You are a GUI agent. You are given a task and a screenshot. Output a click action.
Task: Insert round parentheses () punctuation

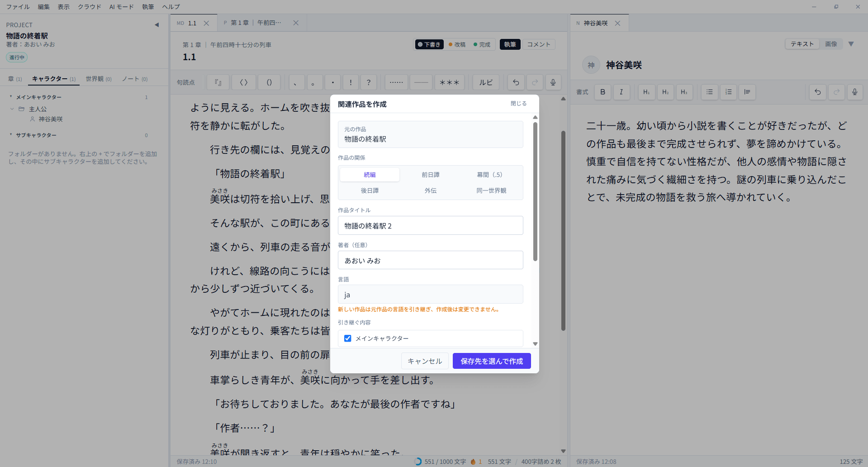point(269,82)
